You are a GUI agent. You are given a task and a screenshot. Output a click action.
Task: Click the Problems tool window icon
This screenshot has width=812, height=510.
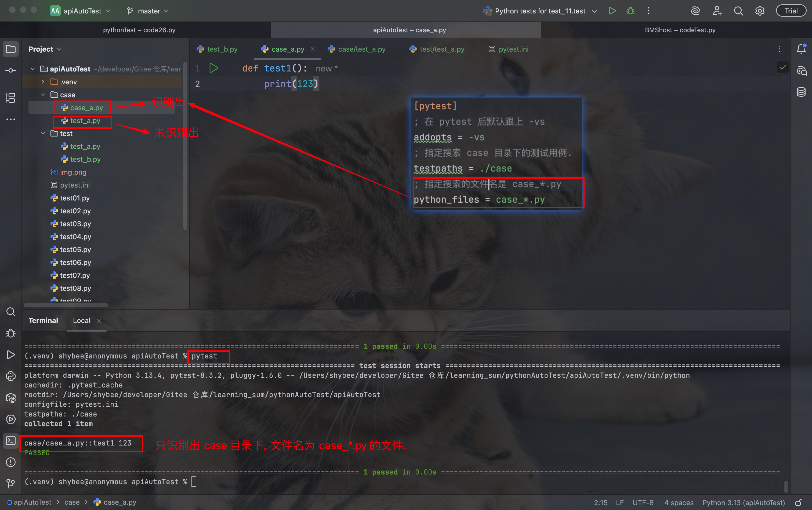tap(11, 462)
